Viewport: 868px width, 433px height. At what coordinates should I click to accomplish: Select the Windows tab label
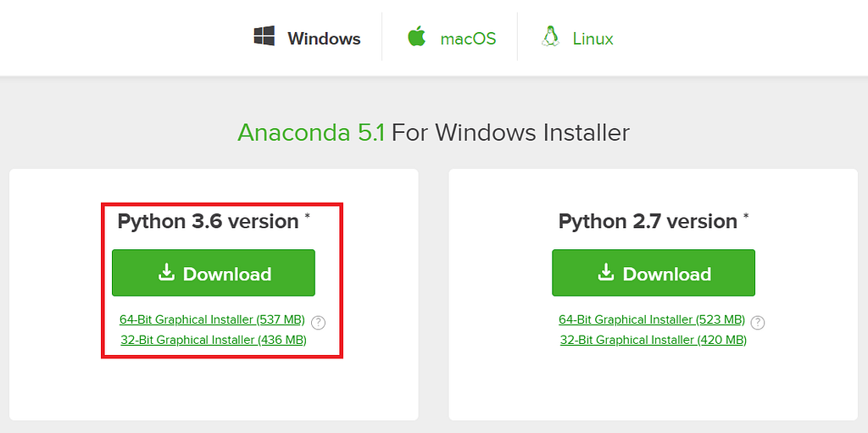[x=324, y=39]
